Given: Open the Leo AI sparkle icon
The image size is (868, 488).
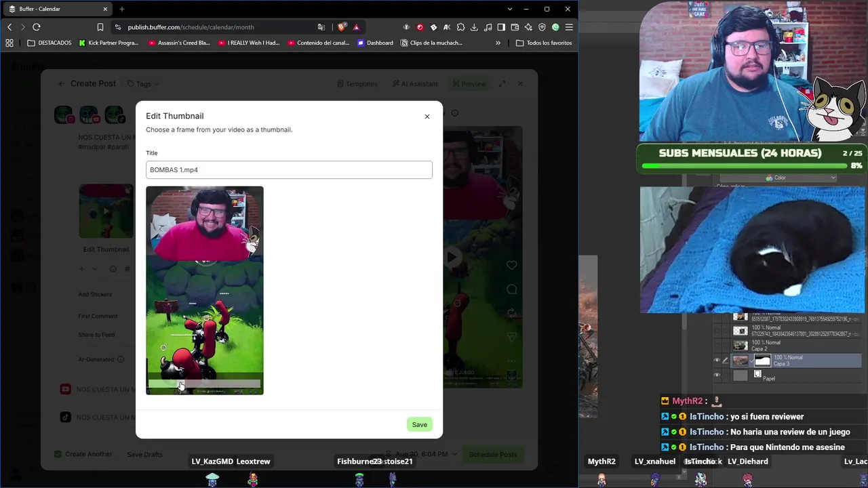Looking at the screenshot, I should pos(528,27).
